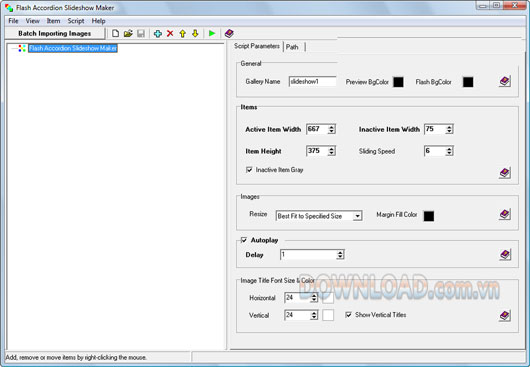
Task: Open the Items section help book icon
Action: [x=505, y=173]
